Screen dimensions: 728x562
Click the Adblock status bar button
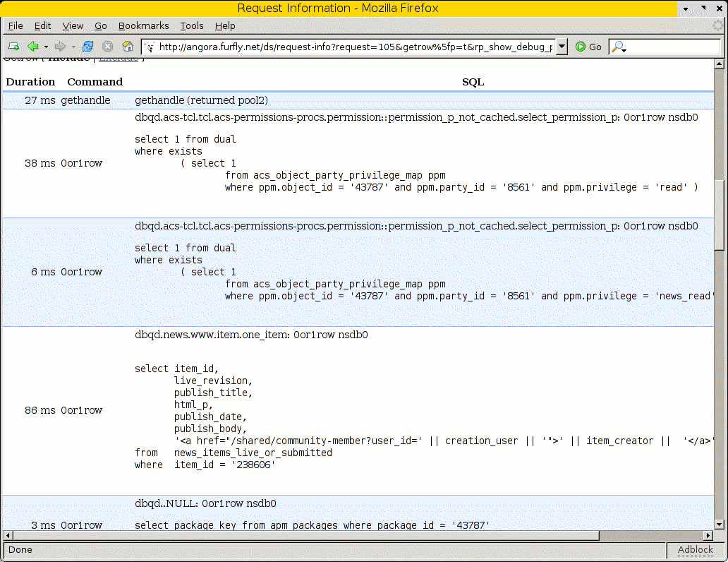(696, 549)
